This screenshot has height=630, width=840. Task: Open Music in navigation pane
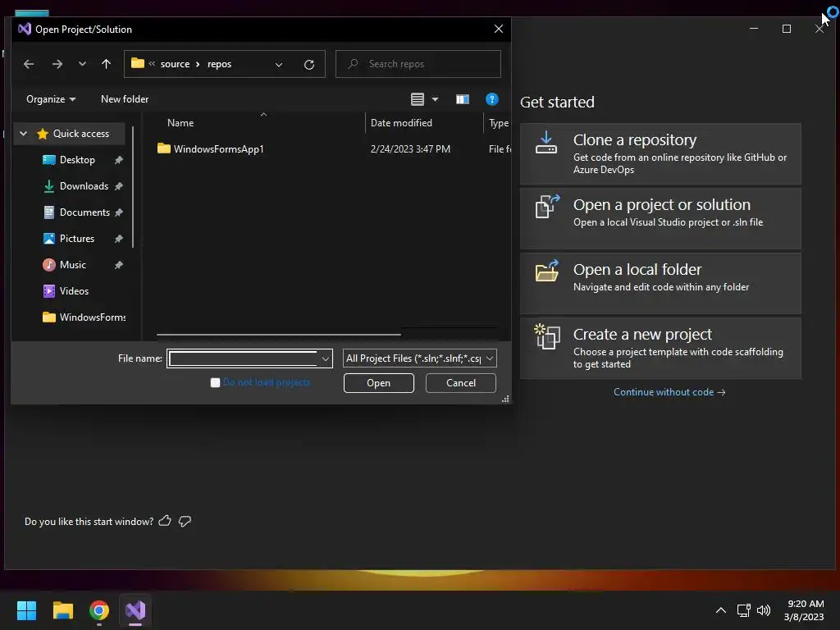click(73, 265)
